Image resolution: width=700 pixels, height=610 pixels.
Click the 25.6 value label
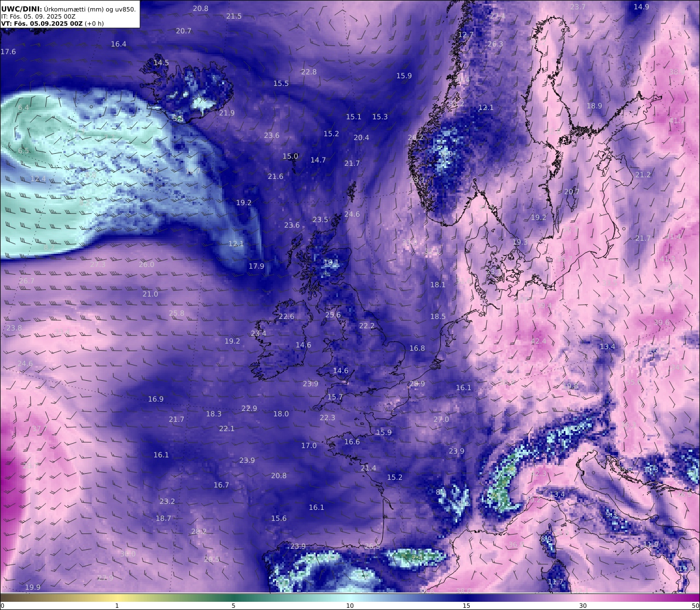pos(333,315)
